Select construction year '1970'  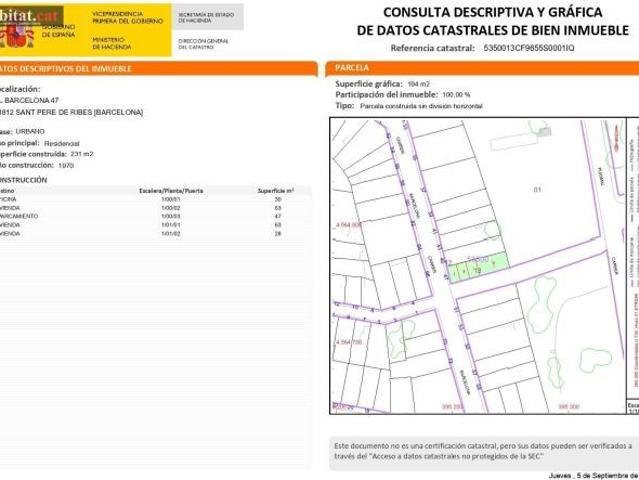[x=66, y=165]
